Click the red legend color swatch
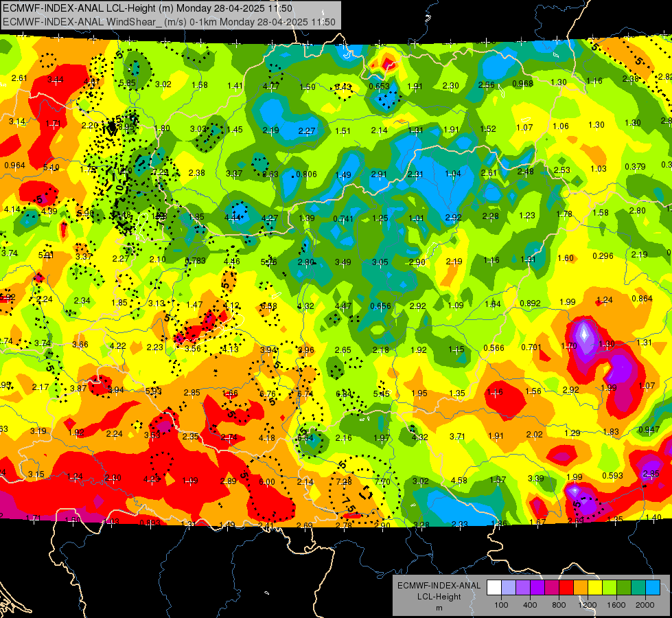 [x=566, y=588]
